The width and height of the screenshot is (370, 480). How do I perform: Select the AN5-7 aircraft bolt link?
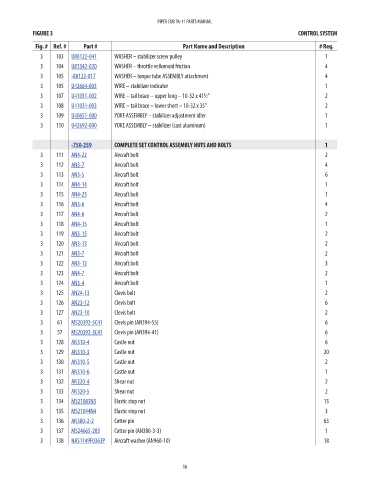pyautogui.click(x=77, y=254)
